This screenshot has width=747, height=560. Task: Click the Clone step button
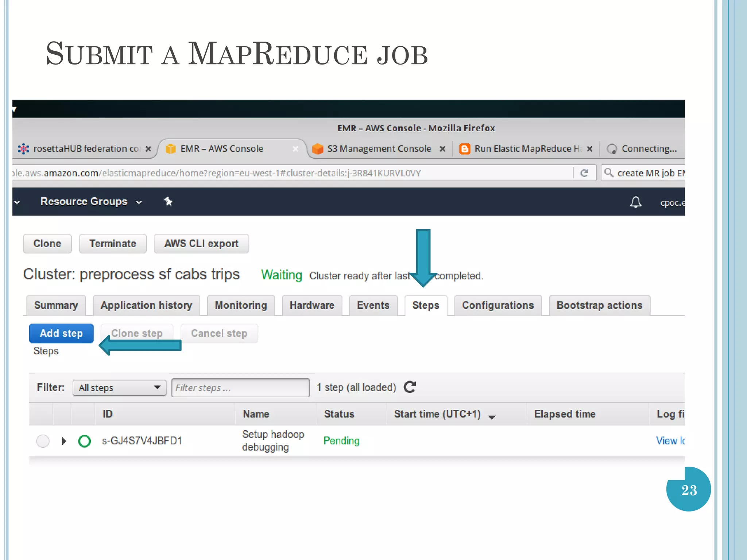137,333
